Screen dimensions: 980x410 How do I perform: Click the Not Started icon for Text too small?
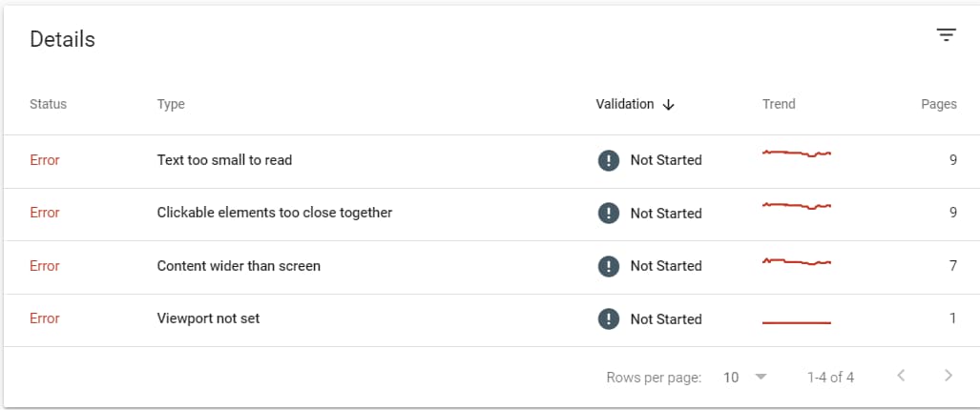click(x=608, y=160)
